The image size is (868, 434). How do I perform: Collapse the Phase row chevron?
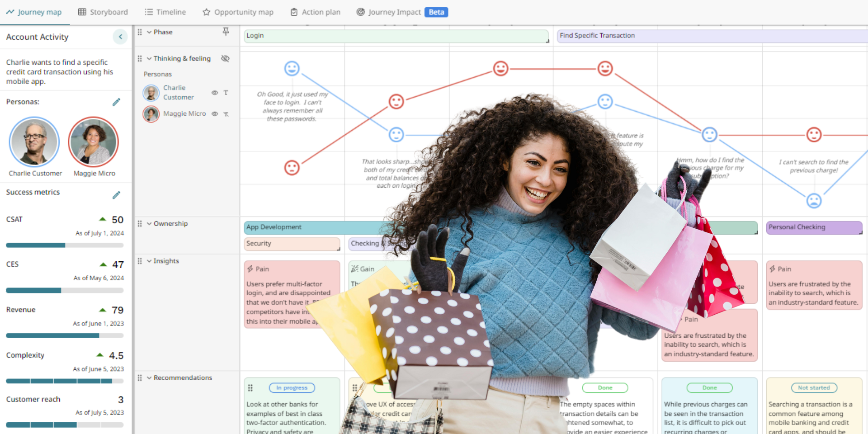(149, 32)
